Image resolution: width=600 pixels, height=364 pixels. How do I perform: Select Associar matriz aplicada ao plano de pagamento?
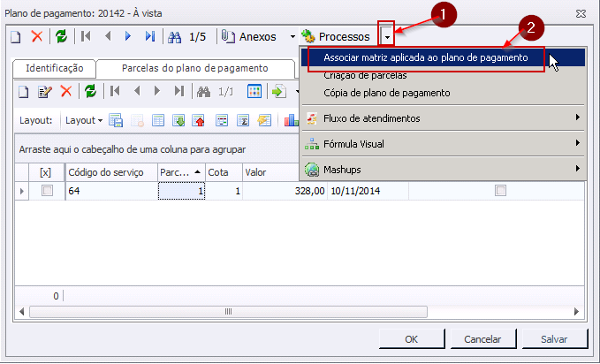pyautogui.click(x=426, y=57)
